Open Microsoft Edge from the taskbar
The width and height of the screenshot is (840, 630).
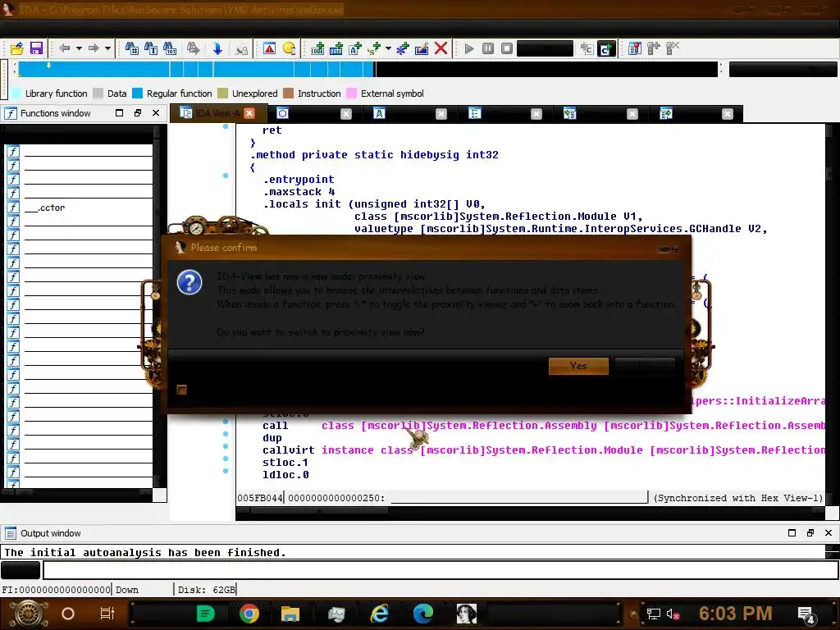423,614
